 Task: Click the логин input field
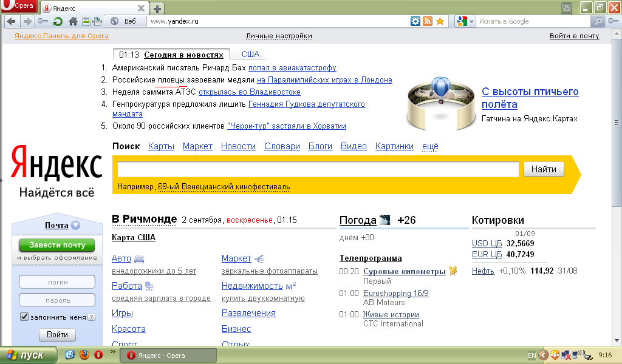coord(57,282)
